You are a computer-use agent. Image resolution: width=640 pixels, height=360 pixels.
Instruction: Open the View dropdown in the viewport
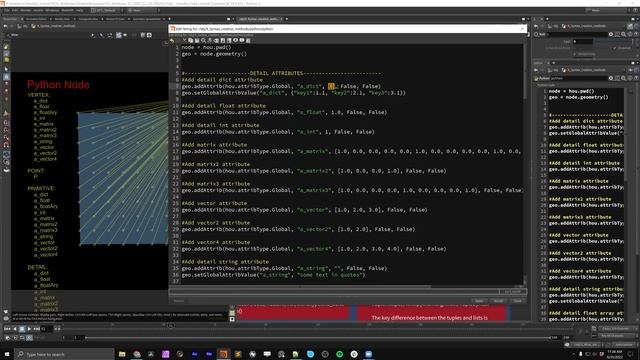pos(14,35)
